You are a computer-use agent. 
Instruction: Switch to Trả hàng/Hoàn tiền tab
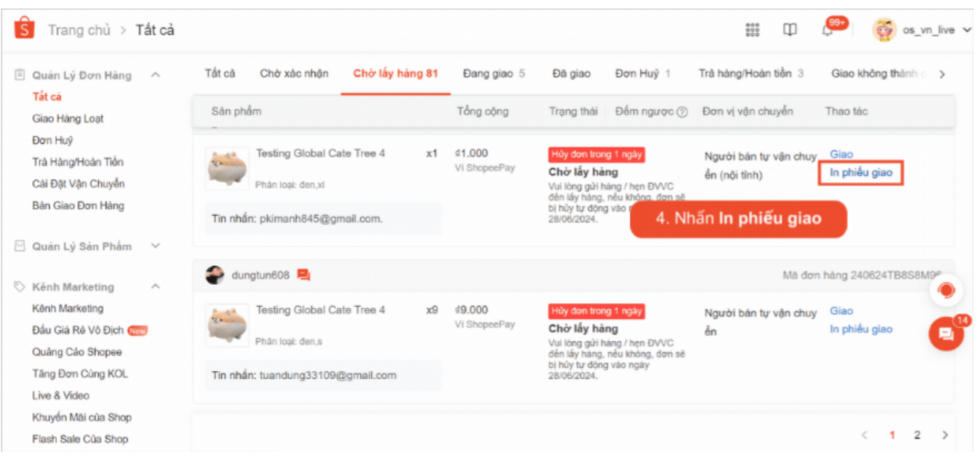751,74
